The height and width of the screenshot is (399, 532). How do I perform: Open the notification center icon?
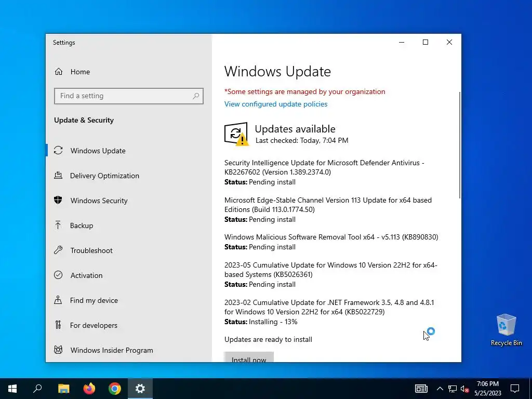(x=515, y=389)
